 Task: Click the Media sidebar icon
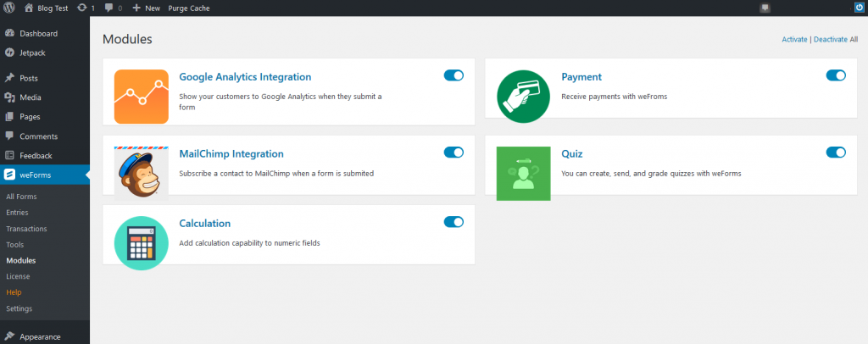[9, 97]
